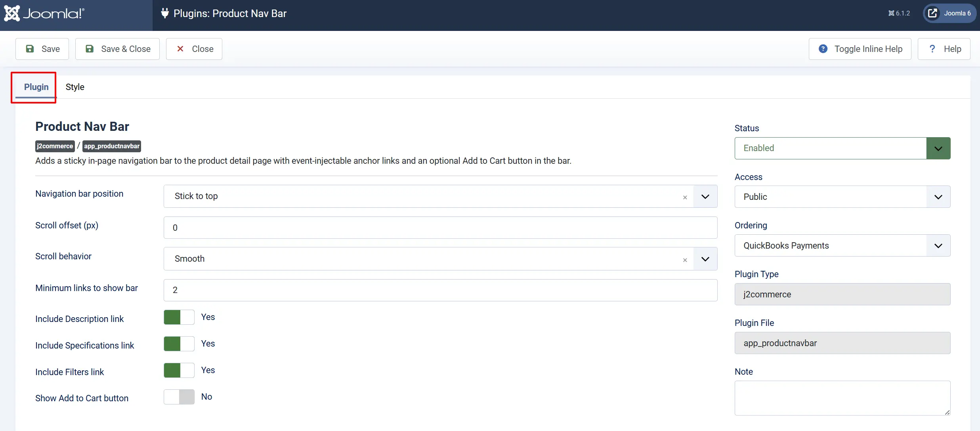Enable Show Add to Cart button switch
980x431 pixels.
(x=179, y=397)
